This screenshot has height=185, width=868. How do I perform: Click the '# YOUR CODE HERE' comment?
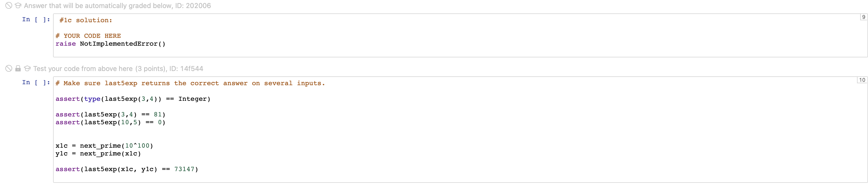[x=88, y=36]
